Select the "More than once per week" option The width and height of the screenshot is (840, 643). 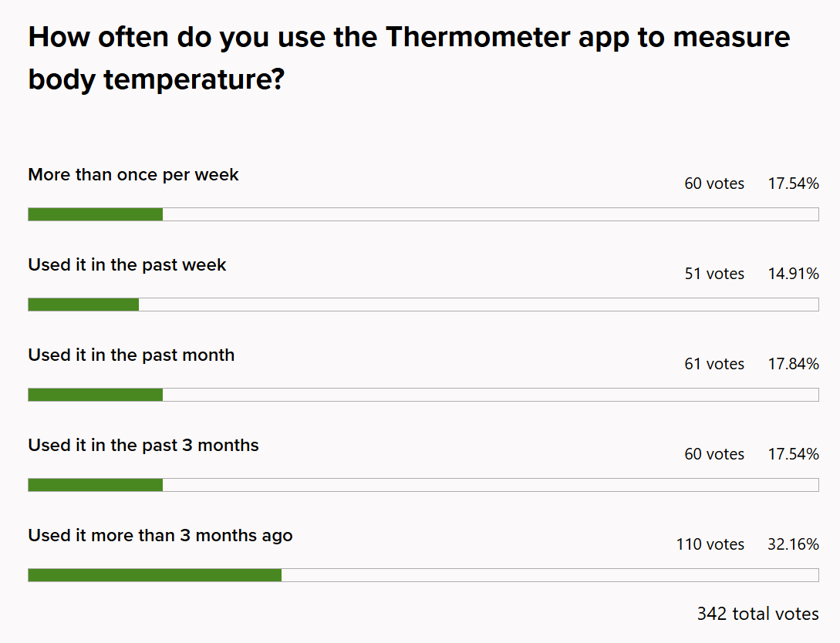[133, 175]
